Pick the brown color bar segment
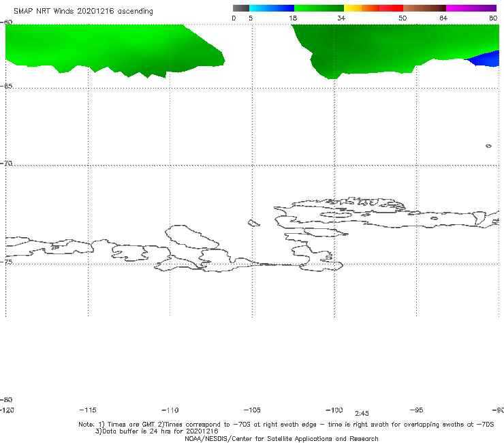The image size is (504, 443). coord(424,8)
